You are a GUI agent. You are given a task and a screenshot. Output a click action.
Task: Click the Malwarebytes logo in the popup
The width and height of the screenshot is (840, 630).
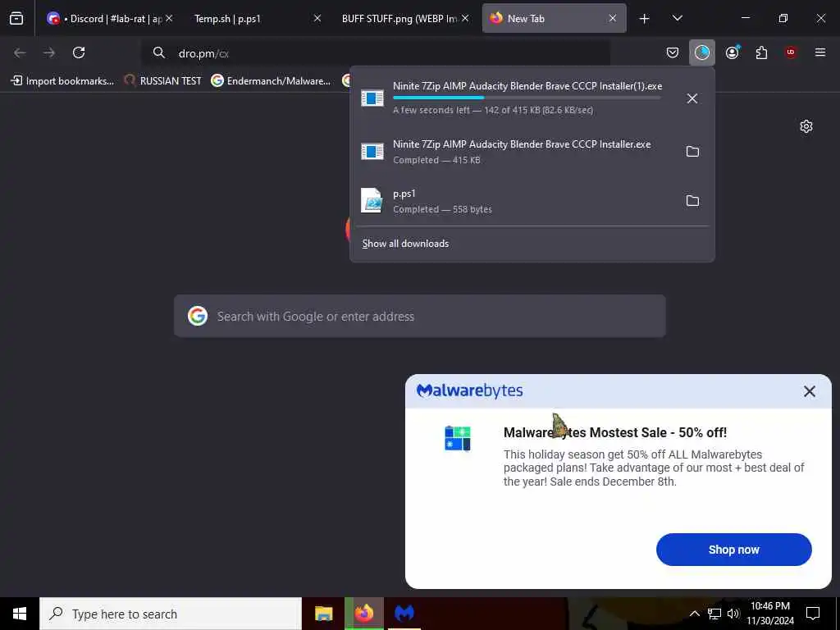470,391
